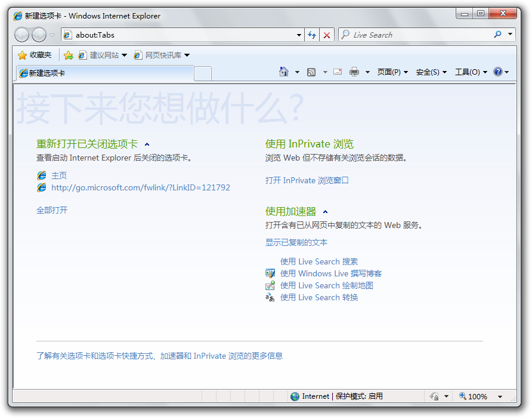Click the 100% zoom level button
The height and width of the screenshot is (419, 532).
pos(473,396)
